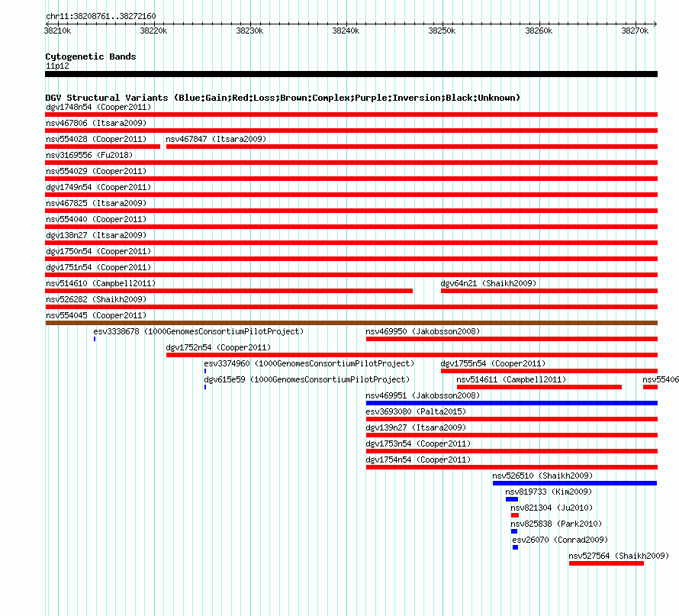The image size is (679, 616).
Task: Click the nsv3169556 (Fu2018) label
Action: click(89, 155)
